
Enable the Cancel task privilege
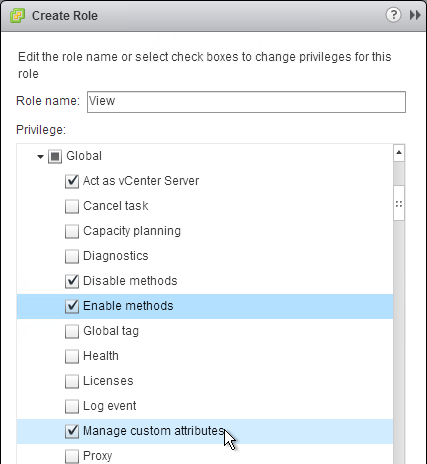coord(72,206)
